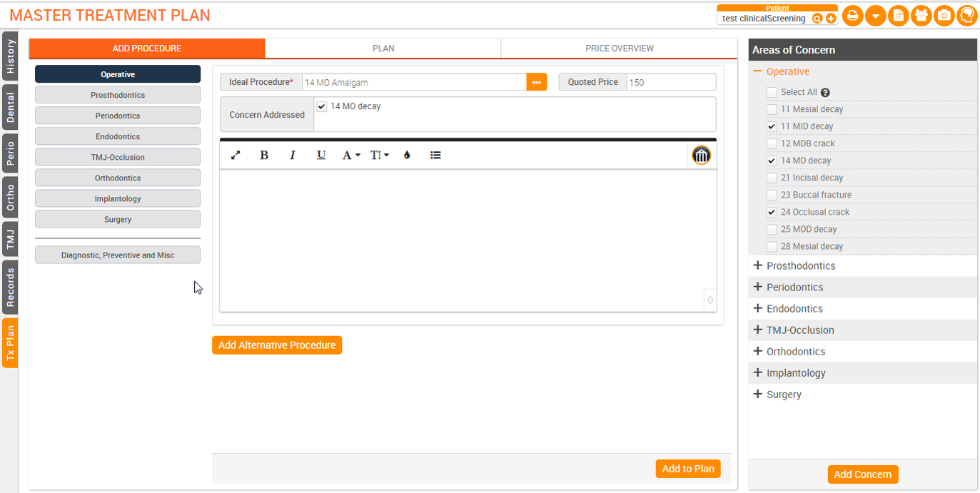Switch to the Price Overview tab
The height and width of the screenshot is (493, 980).
[619, 49]
